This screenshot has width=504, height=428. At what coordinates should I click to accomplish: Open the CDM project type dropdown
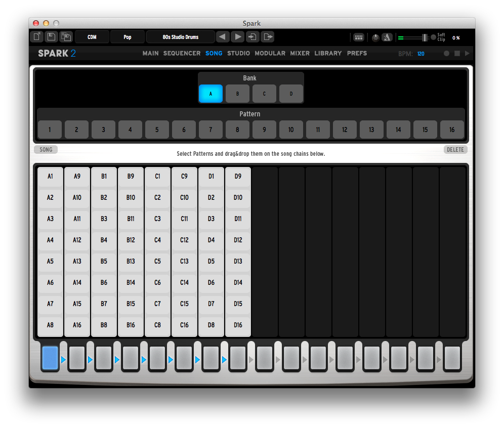point(92,37)
